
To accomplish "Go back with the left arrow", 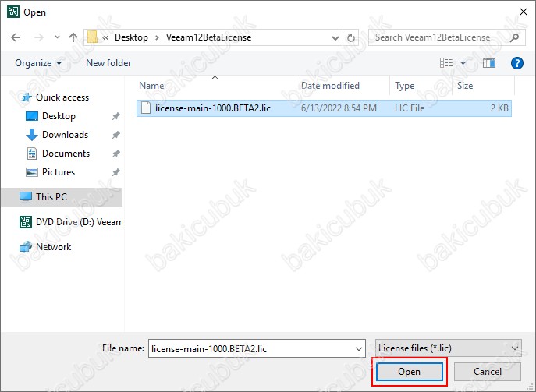I will [x=16, y=37].
